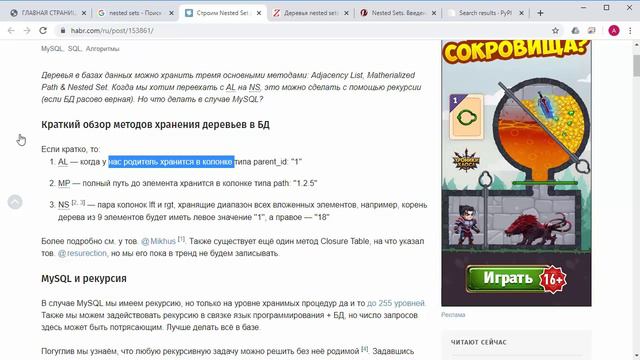This screenshot has width=640, height=360.
Task: Switch to nested sets Google search tab
Action: pyautogui.click(x=135, y=13)
